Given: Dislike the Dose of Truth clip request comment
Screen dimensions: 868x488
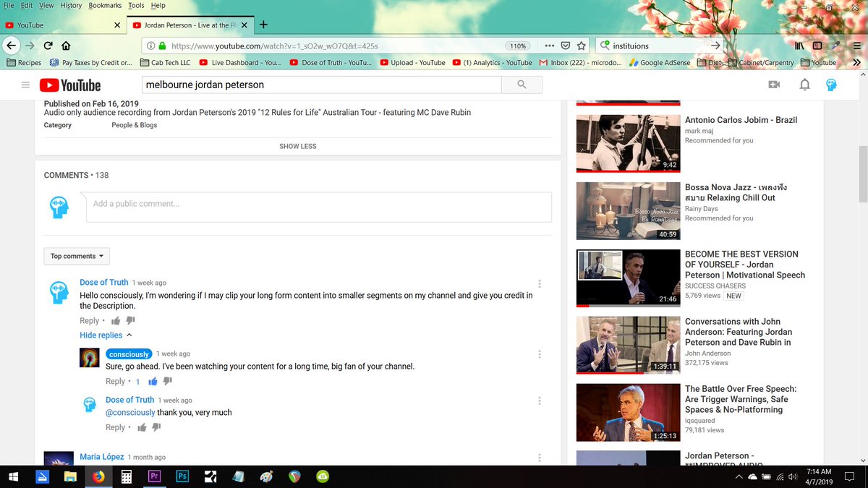Looking at the screenshot, I should pos(131,321).
